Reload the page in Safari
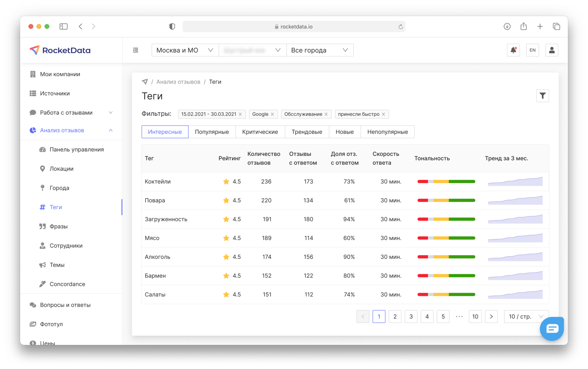Viewport: 588px width, 369px height. pos(401,27)
